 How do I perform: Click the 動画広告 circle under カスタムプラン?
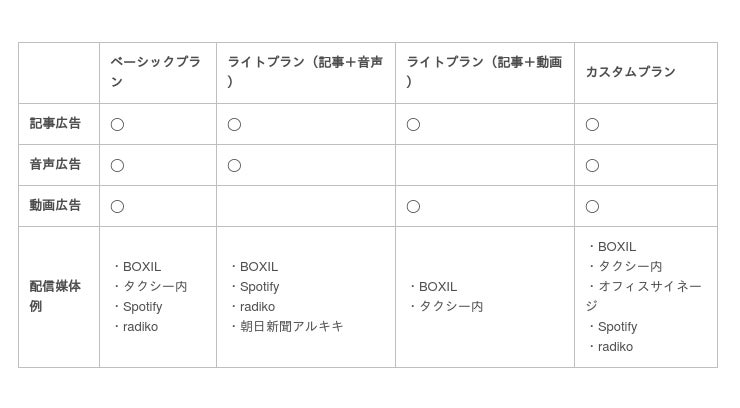click(592, 207)
